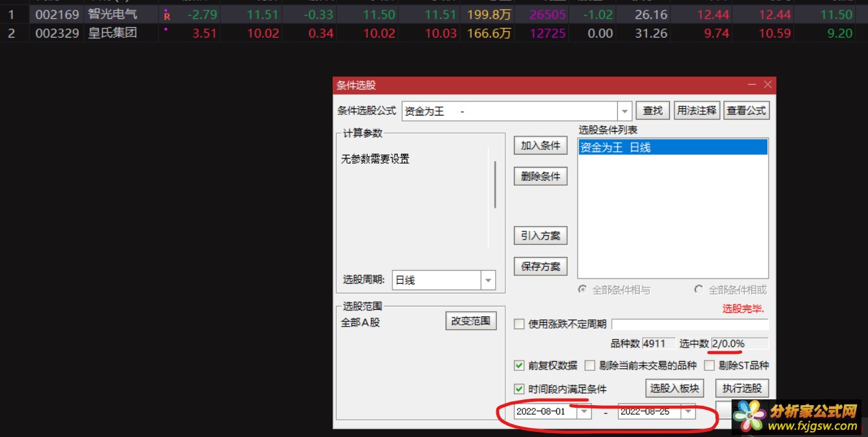
Task: Click stock code 002329
Action: click(x=57, y=33)
